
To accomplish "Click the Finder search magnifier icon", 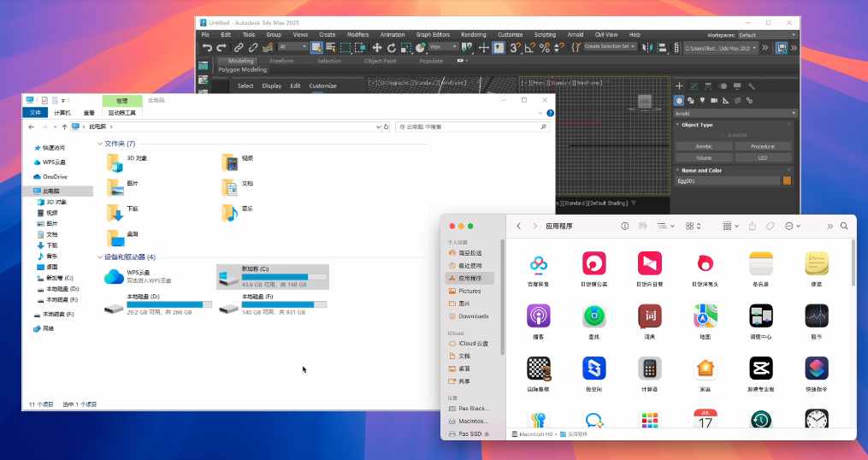I will [844, 226].
